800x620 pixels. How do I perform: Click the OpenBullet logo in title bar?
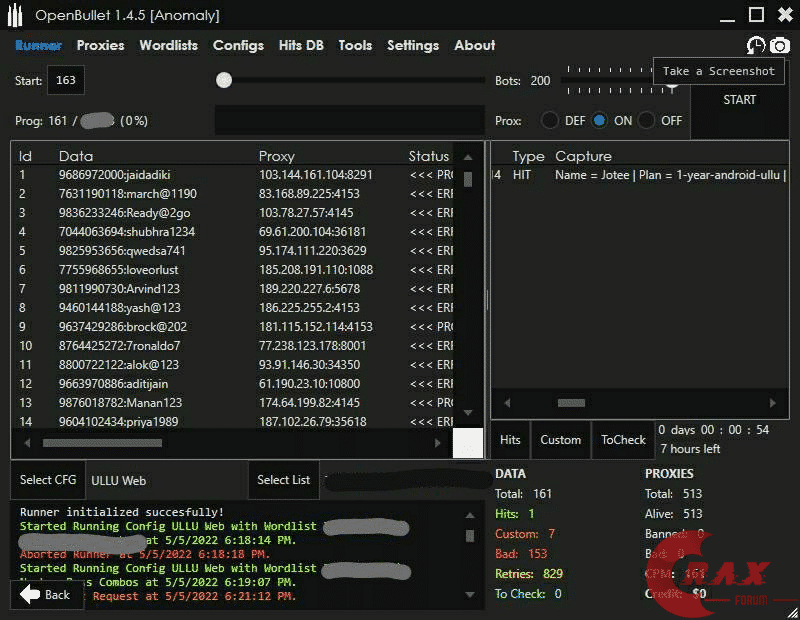(14, 15)
